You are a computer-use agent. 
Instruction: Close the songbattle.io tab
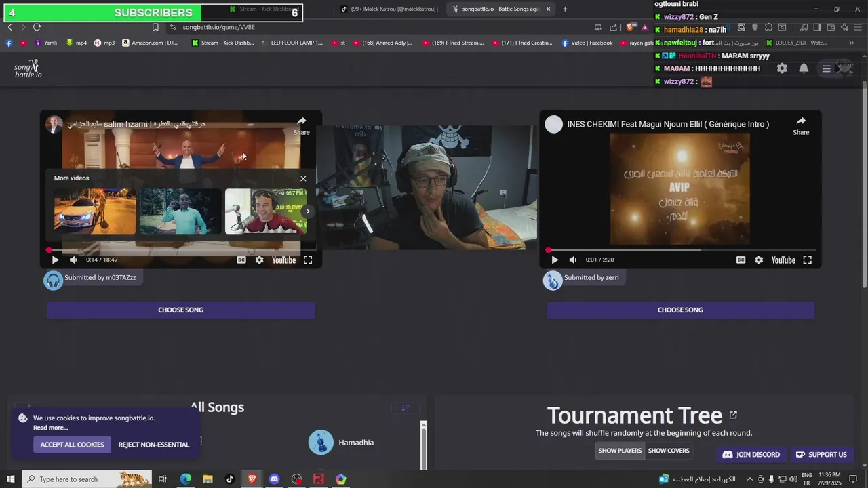548,9
